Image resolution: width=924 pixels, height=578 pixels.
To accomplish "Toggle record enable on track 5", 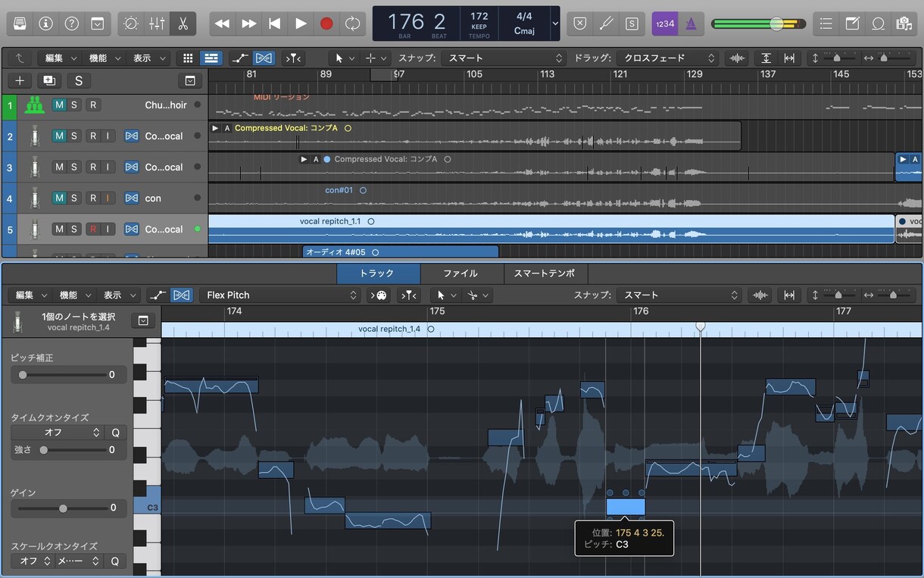I will coord(93,230).
